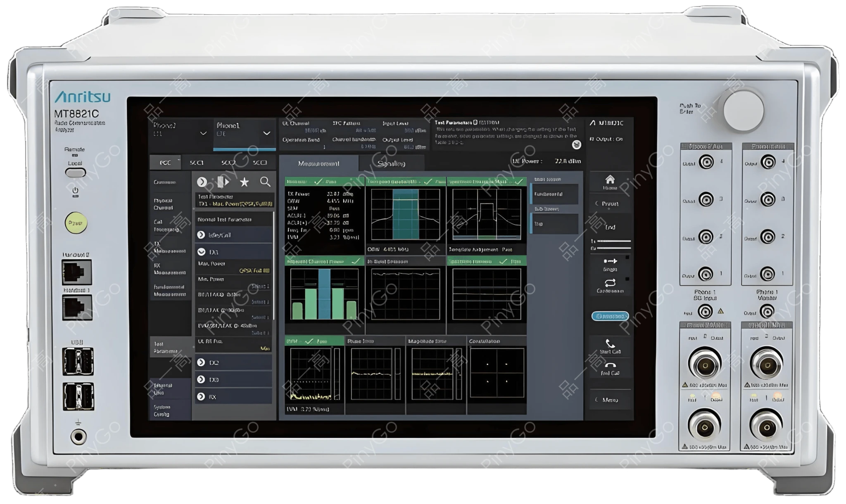Select the Continuous loop measurement icon
The width and height of the screenshot is (846, 504).
coord(610,283)
